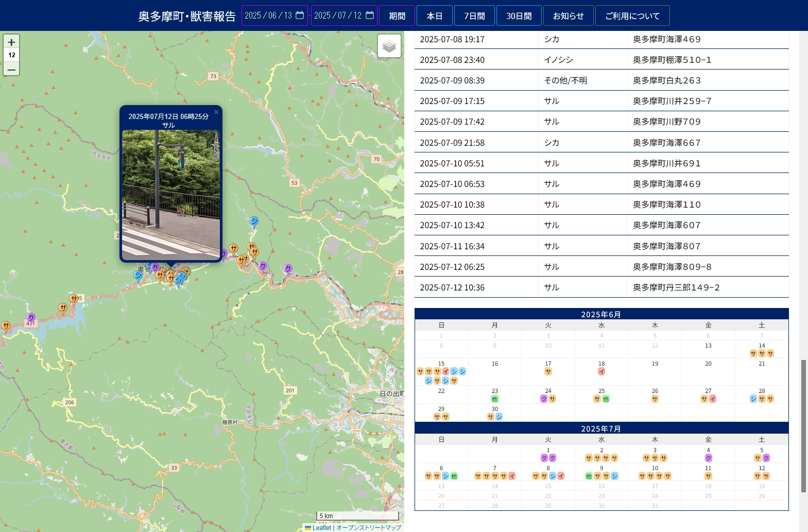Show today's reports with 本日

434,16
